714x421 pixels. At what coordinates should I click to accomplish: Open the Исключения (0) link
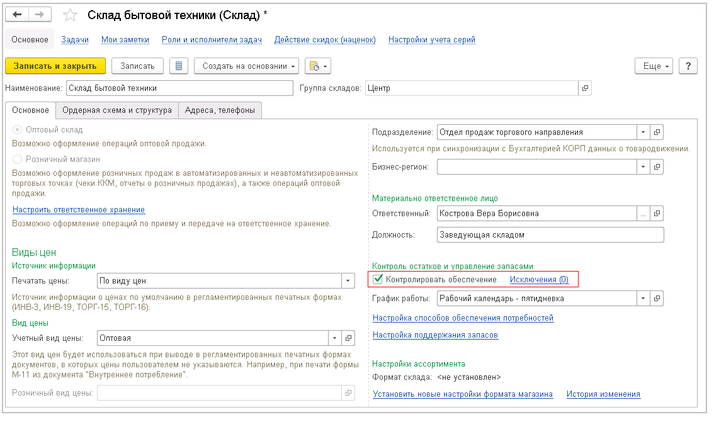pos(538,279)
